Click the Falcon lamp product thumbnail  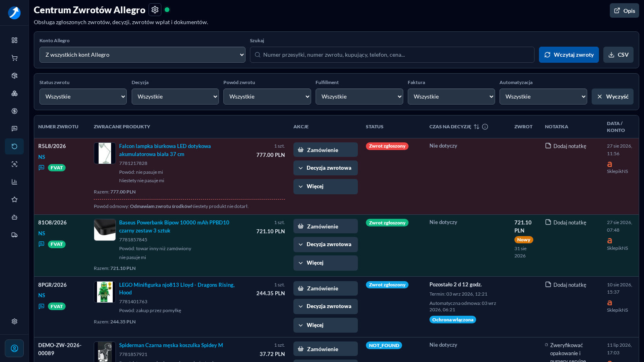105,153
